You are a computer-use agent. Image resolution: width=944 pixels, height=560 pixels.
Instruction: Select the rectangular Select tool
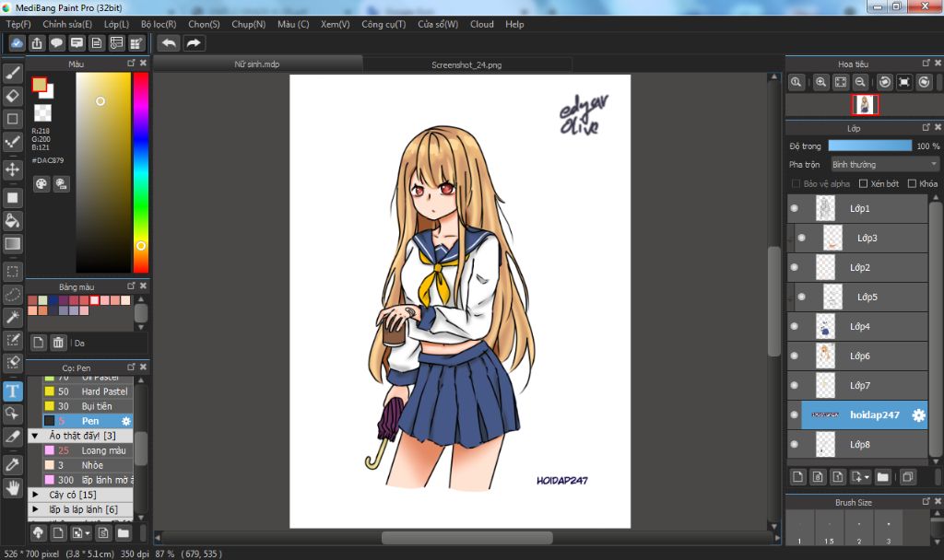point(13,272)
